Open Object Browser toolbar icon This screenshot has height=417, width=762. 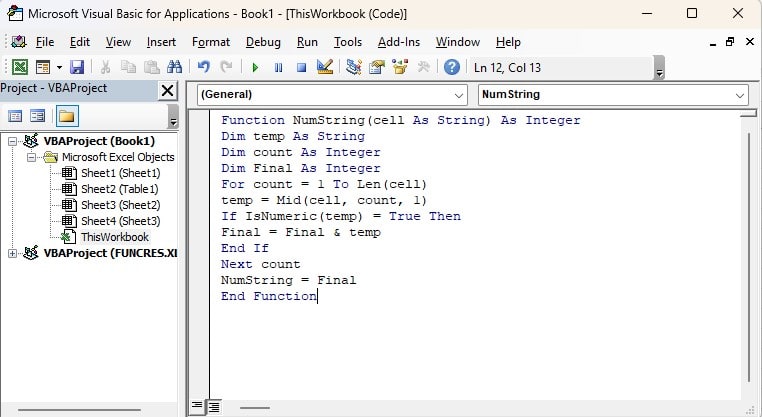[x=400, y=67]
